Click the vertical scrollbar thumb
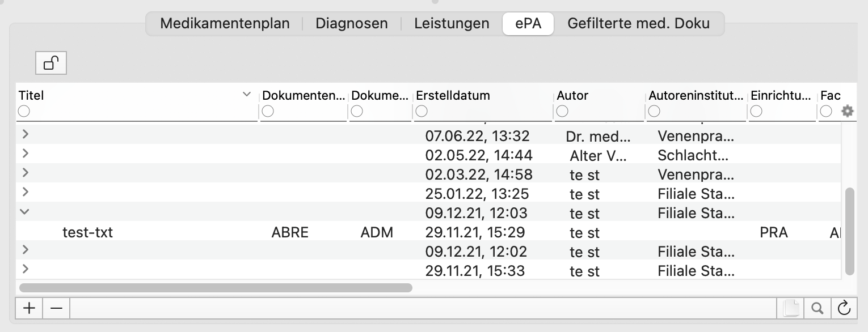Viewport: 868px width, 332px height. coord(849,231)
